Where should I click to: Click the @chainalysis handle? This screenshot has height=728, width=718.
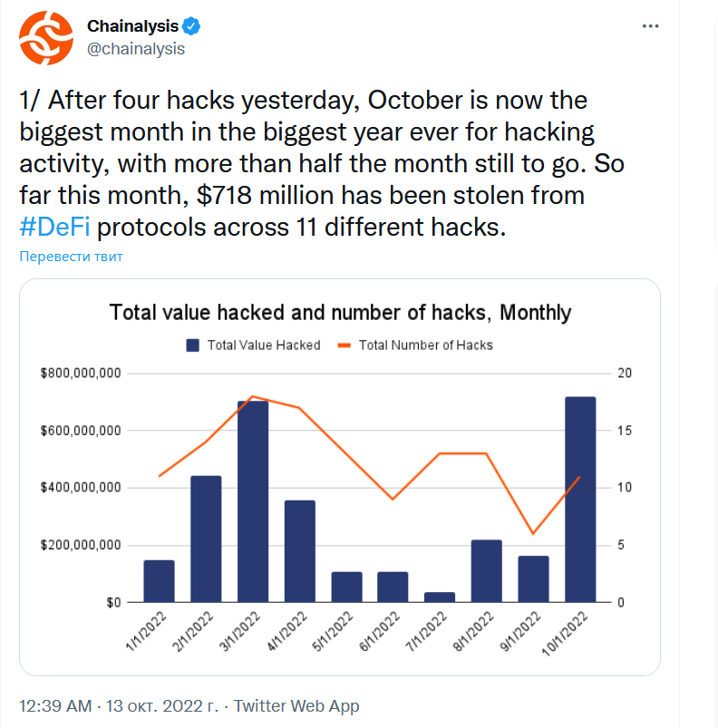135,49
